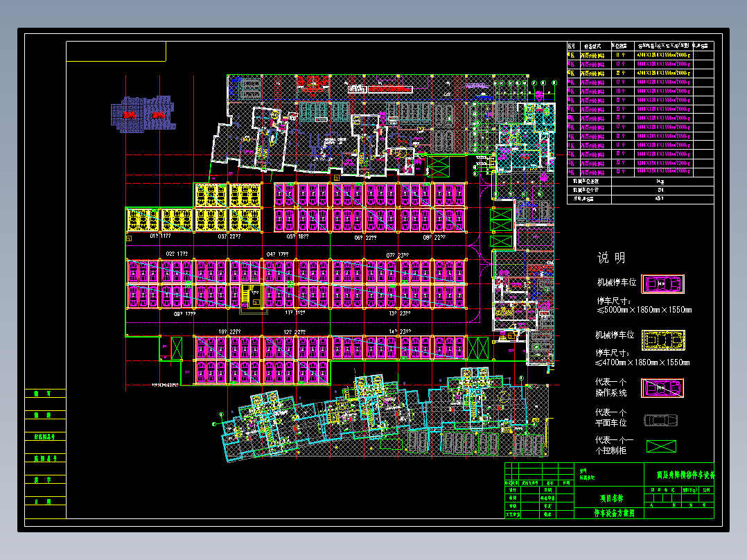
Task: Select the ≤5000mm×1850mm×1550mm dimension text
Action: (644, 310)
